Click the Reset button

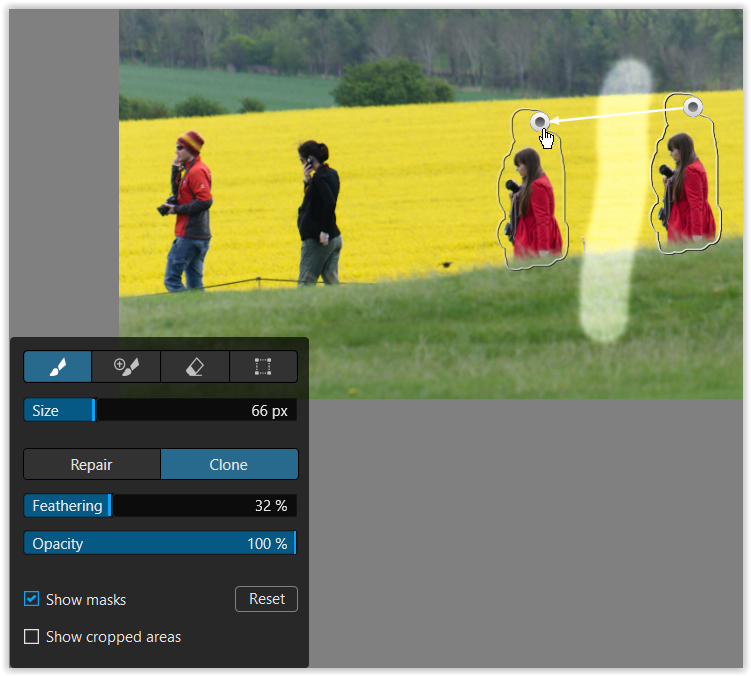tap(266, 599)
